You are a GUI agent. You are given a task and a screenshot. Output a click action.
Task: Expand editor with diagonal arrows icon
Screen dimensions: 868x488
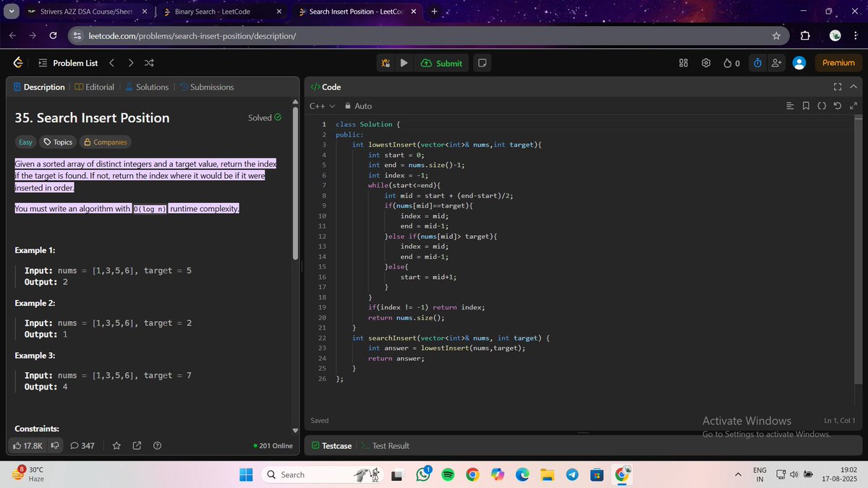[x=854, y=106]
